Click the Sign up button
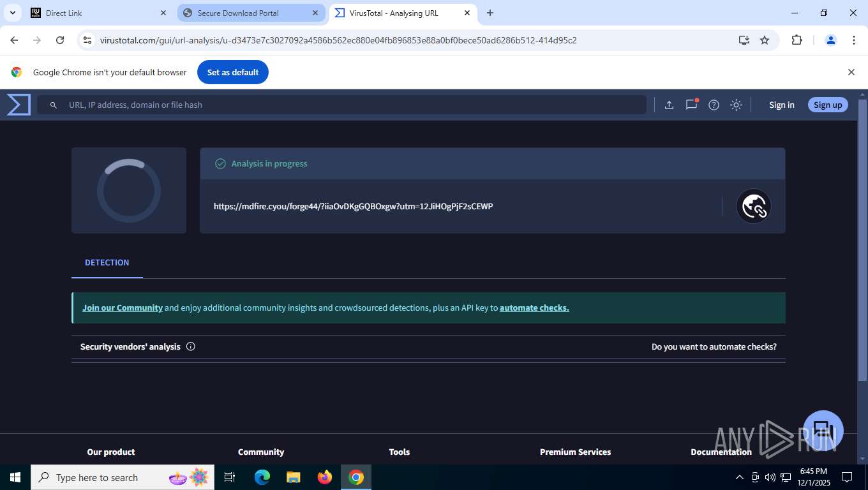The image size is (868, 490). (x=828, y=105)
